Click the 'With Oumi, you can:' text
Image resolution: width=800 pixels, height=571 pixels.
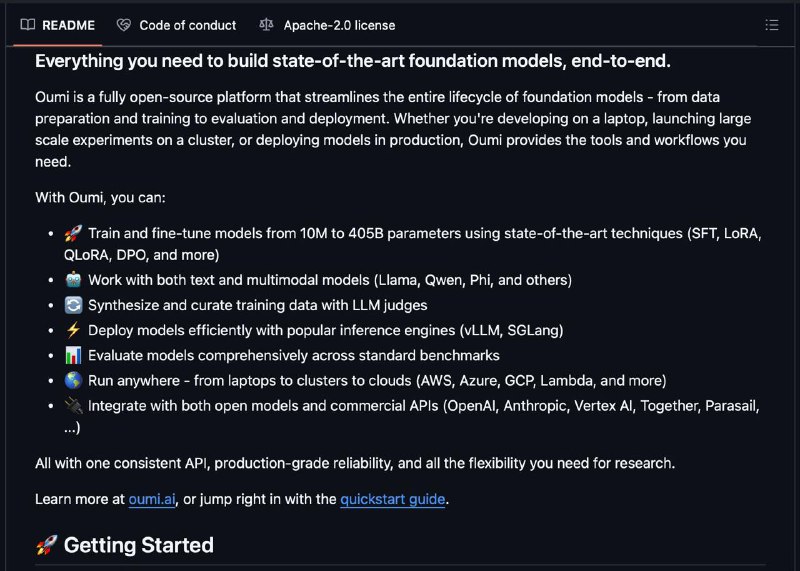click(x=100, y=197)
